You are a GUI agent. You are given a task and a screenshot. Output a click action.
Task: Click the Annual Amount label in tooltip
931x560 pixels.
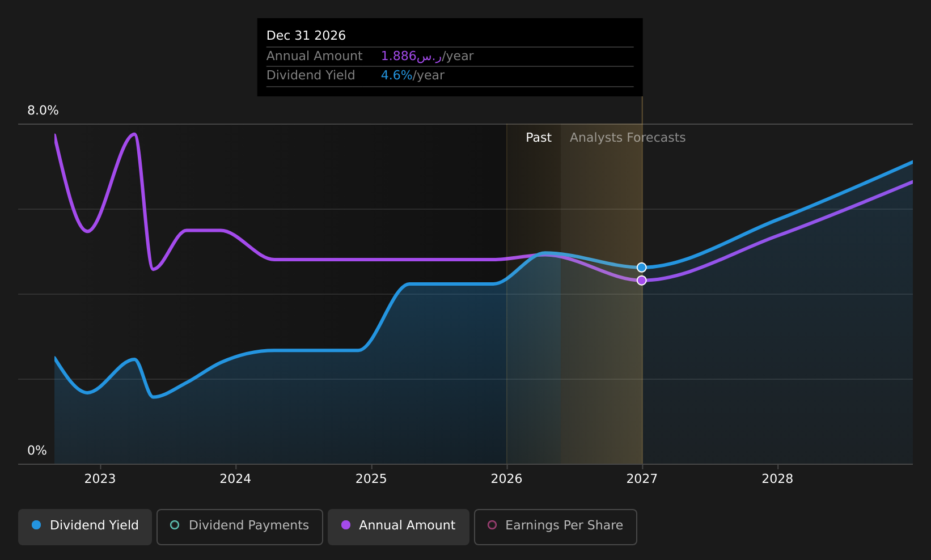[314, 56]
